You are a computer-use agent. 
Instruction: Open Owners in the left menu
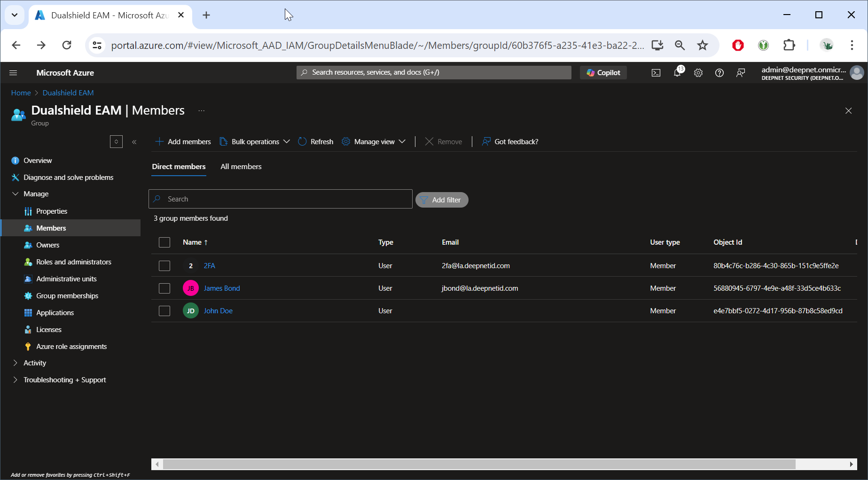pyautogui.click(x=48, y=245)
